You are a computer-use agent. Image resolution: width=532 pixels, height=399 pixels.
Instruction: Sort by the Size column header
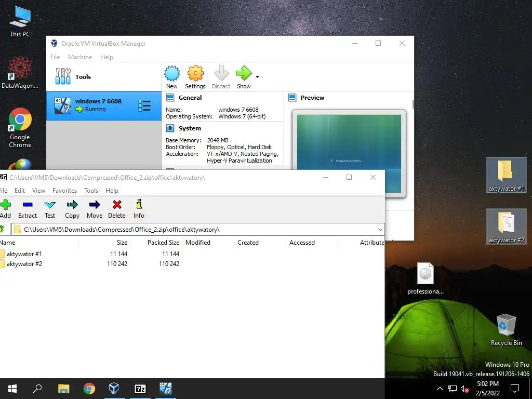click(104, 242)
